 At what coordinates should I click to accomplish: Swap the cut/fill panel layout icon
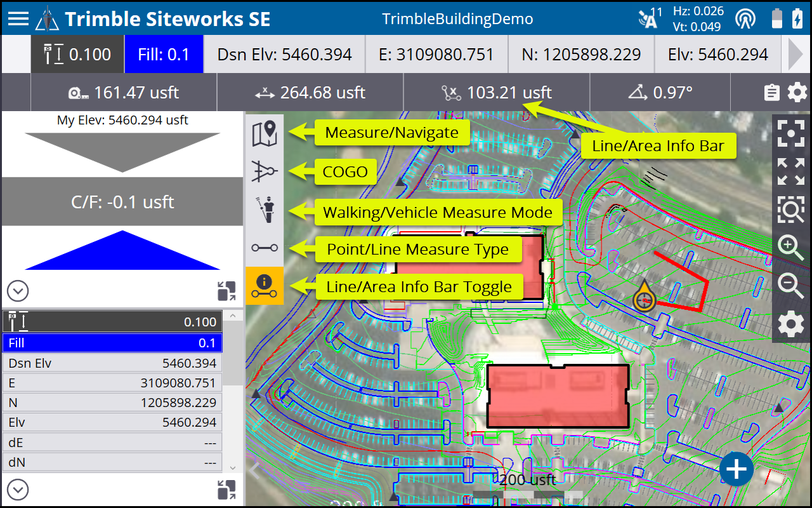226,291
